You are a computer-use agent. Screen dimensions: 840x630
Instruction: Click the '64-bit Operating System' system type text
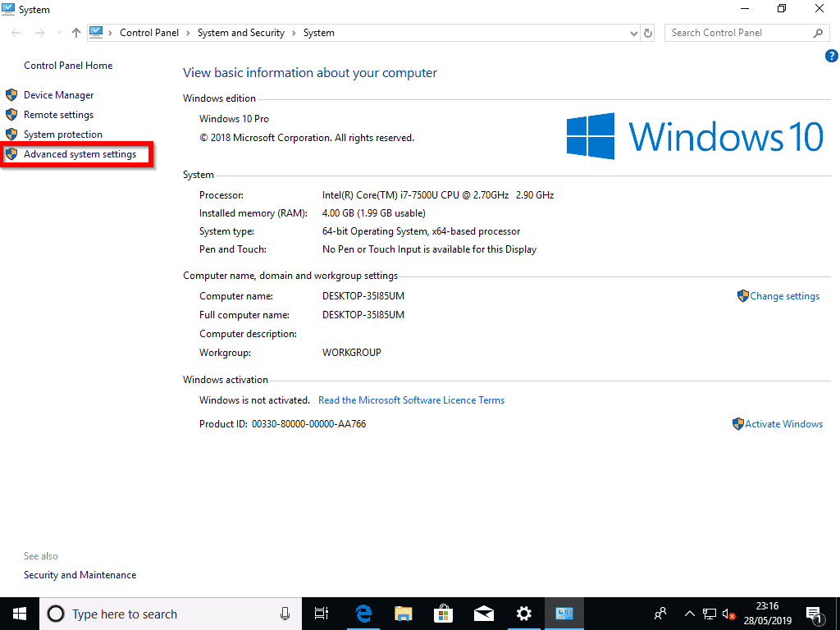point(421,231)
